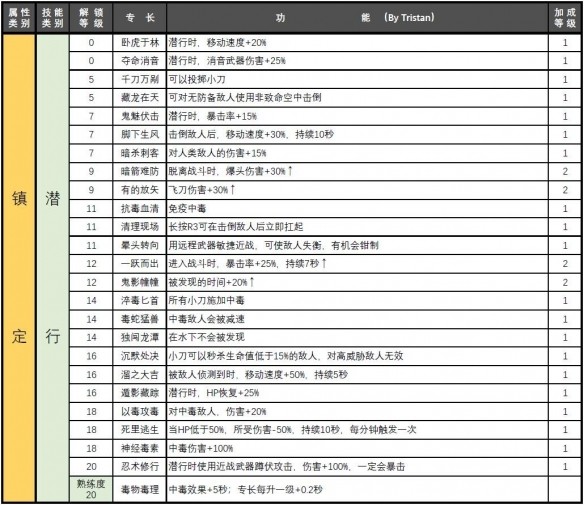
Task: Click the 夺命消音 skill name
Action: coord(140,61)
